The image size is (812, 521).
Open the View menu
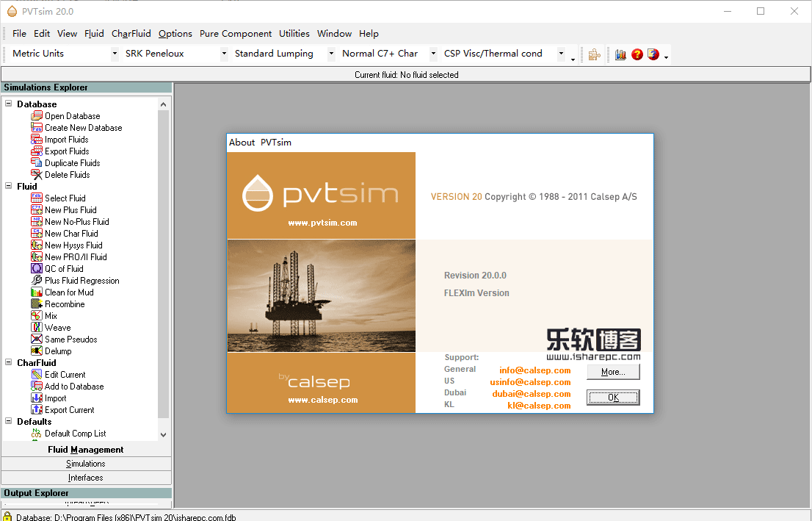tap(67, 34)
